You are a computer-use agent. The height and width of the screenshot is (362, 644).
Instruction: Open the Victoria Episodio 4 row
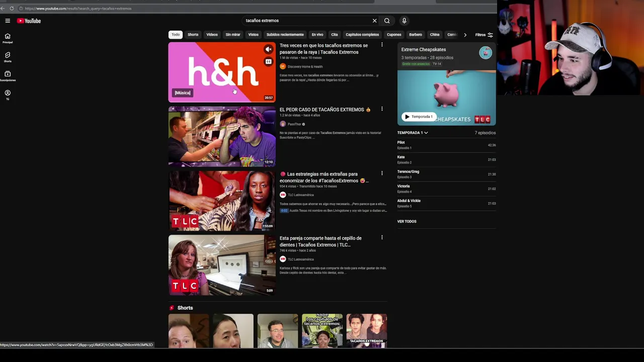tap(447, 189)
